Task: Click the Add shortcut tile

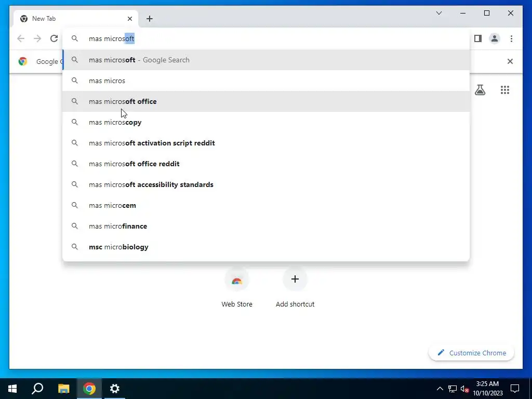Action: pyautogui.click(x=295, y=287)
